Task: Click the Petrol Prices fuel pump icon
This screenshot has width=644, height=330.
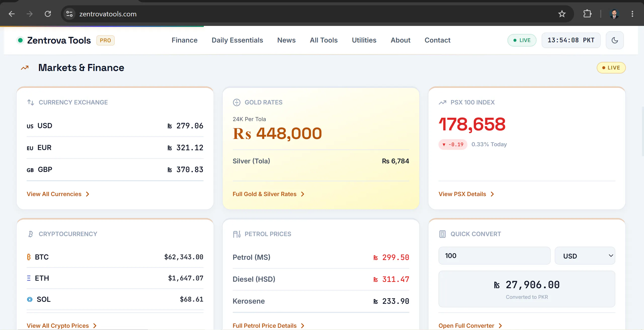Action: [x=237, y=234]
